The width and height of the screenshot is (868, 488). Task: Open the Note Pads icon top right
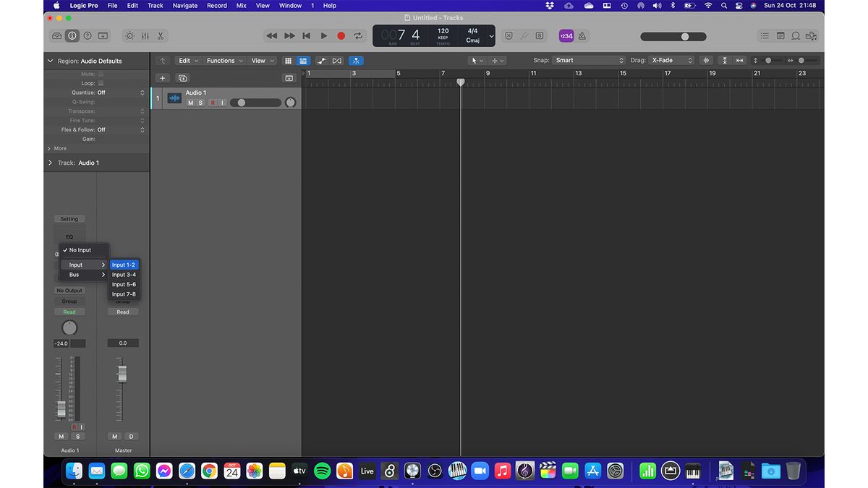[x=780, y=35]
